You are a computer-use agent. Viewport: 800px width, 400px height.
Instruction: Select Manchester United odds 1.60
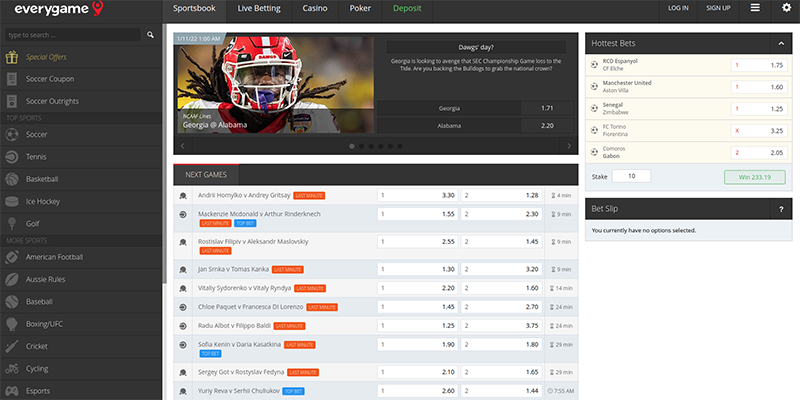pos(759,87)
